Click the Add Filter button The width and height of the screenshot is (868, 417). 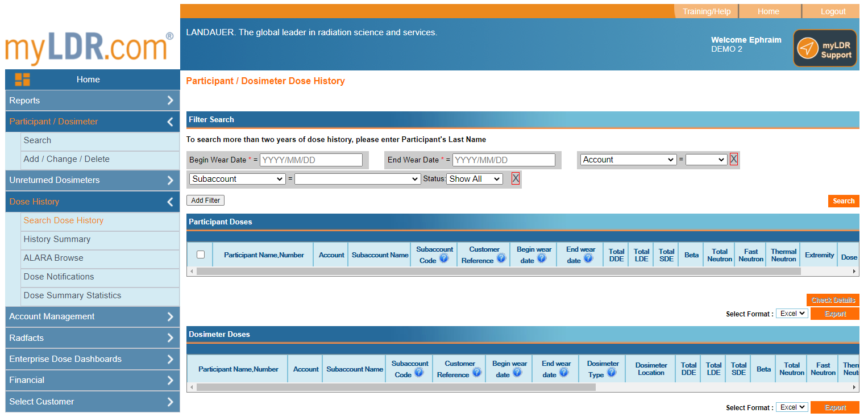(206, 201)
